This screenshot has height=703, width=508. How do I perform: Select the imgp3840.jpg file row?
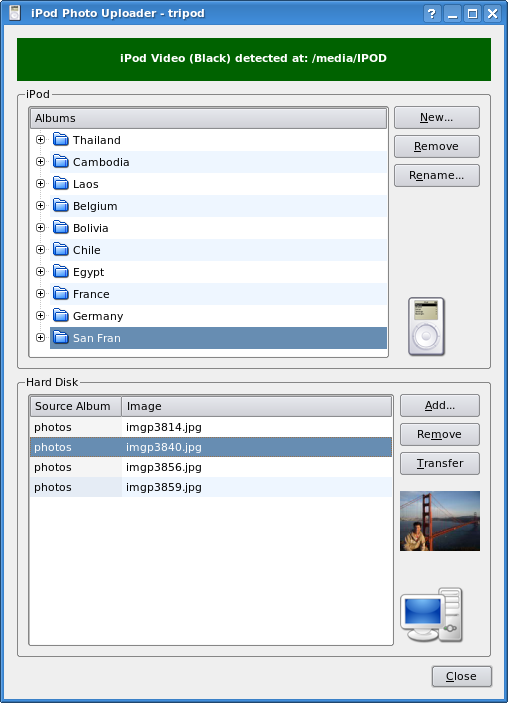[x=211, y=447]
